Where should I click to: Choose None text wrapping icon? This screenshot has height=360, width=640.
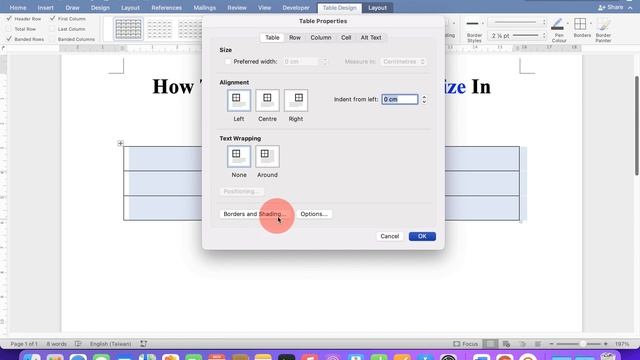coord(239,156)
